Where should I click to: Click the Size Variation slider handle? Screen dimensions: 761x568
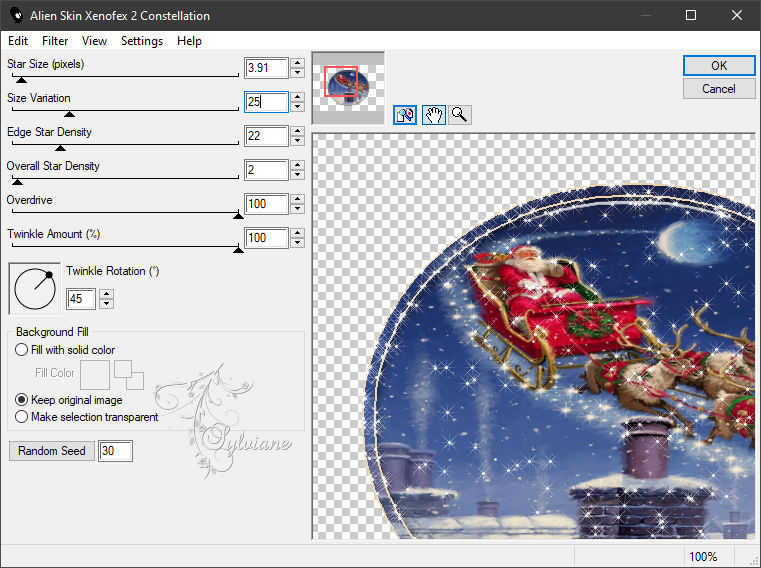coord(69,114)
